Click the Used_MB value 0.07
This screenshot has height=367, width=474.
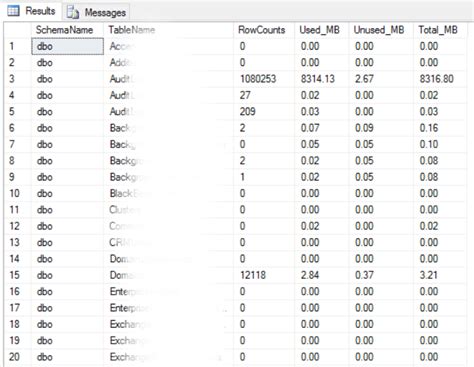tap(310, 128)
